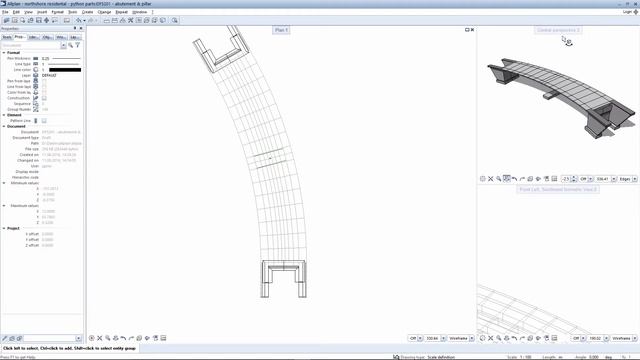Click zoom-all icon in isometric view bottom toolbar
The width and height of the screenshot is (640, 360).
click(x=483, y=338)
